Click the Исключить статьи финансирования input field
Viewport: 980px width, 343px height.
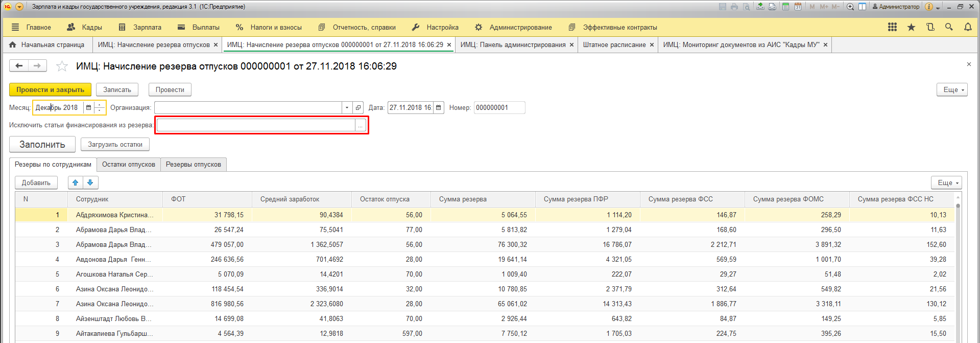point(255,125)
